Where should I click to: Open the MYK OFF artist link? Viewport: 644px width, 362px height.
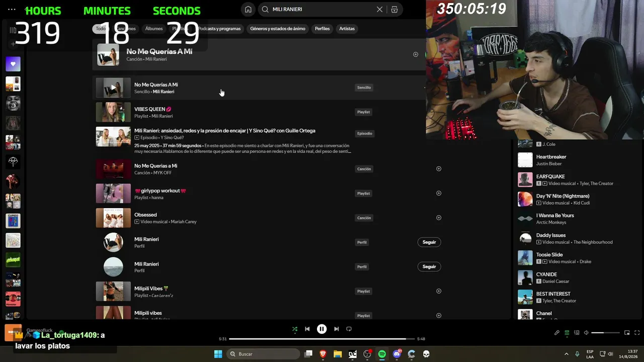click(x=163, y=173)
